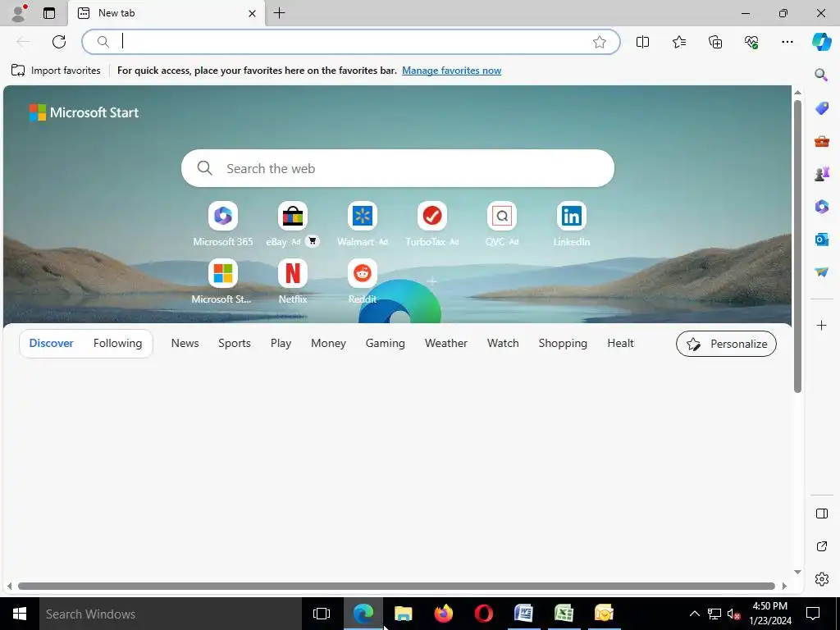Open the Windows Start menu
Screen dimensions: 840x630
point(20,614)
